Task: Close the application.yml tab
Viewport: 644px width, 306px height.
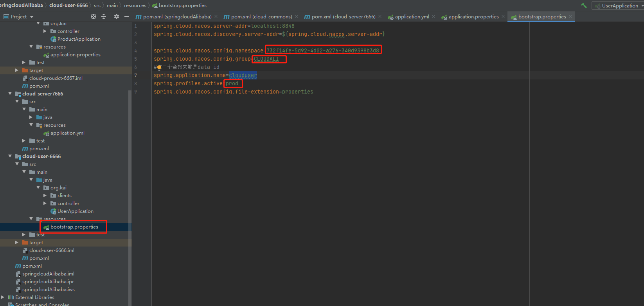Action: (x=434, y=16)
